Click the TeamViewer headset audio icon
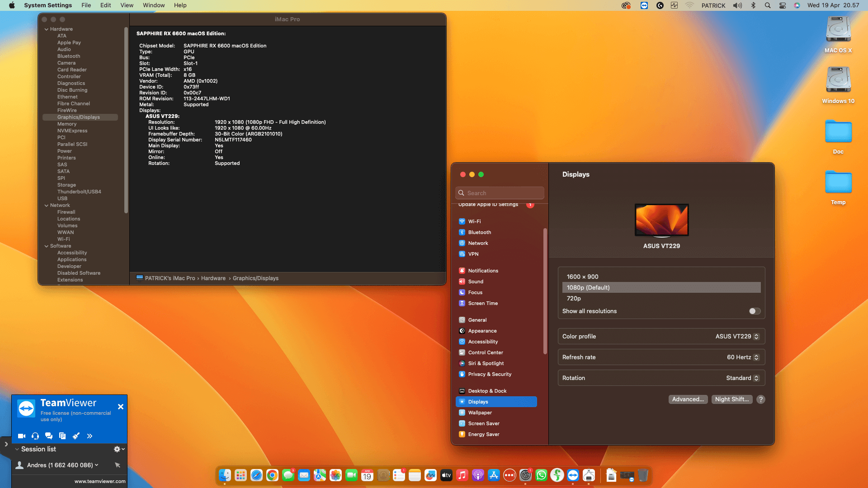The width and height of the screenshot is (868, 488). 35,436
